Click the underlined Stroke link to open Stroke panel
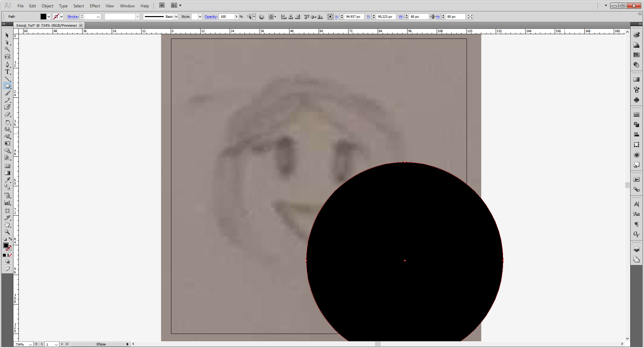 (x=73, y=16)
